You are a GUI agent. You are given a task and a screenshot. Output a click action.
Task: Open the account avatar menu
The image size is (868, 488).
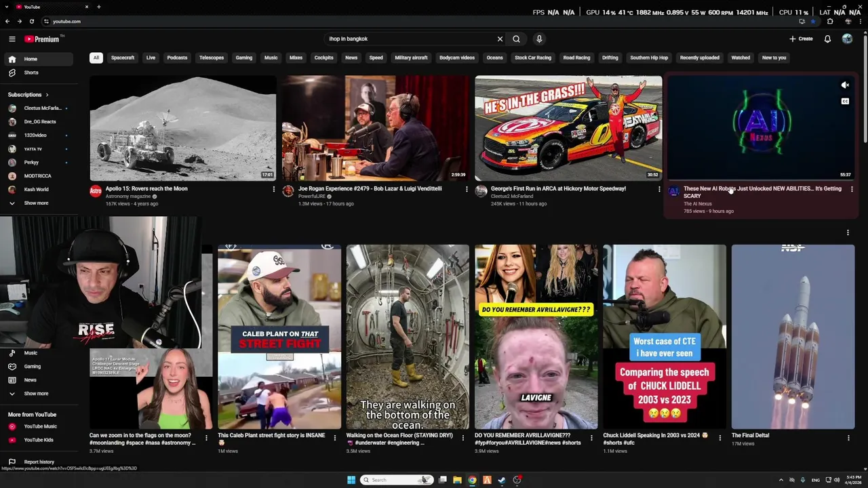click(x=847, y=39)
